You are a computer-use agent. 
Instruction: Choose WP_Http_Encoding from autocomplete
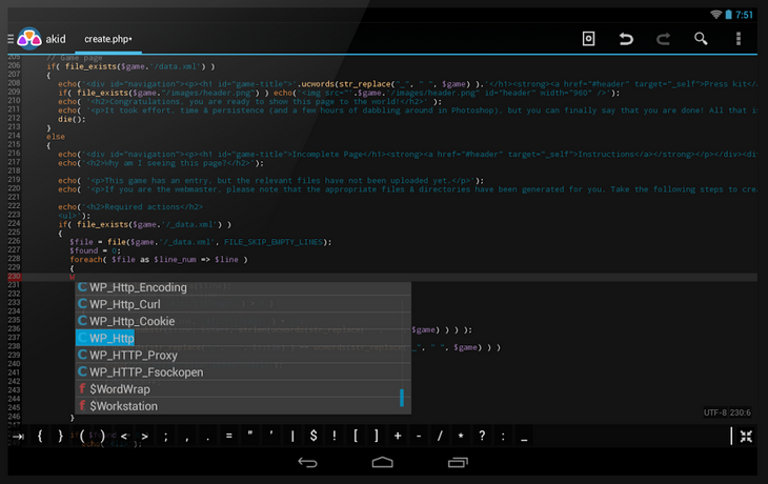[243, 288]
